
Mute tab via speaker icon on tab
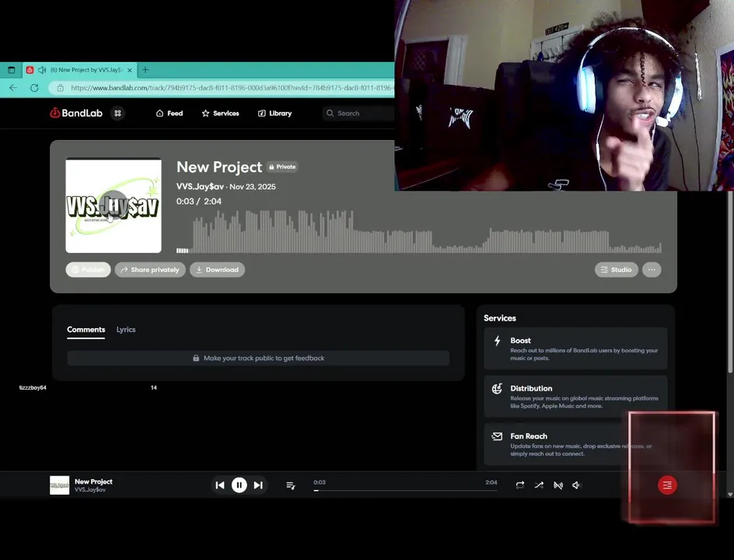click(42, 70)
